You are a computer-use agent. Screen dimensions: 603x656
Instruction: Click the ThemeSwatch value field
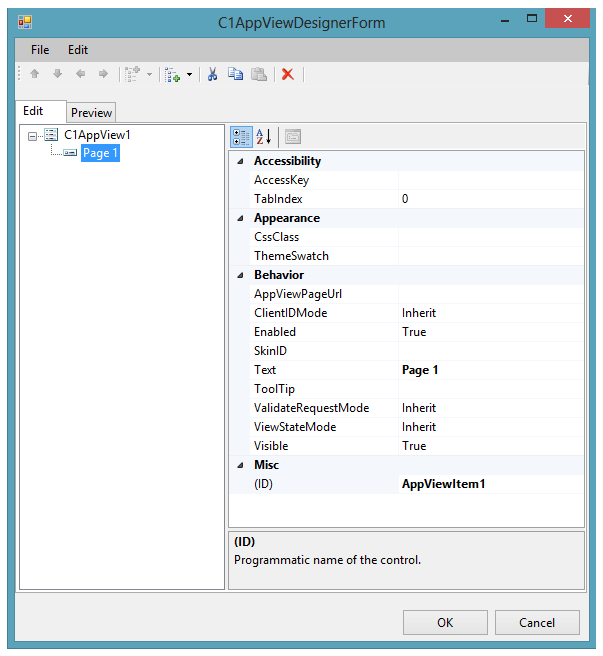(x=491, y=256)
